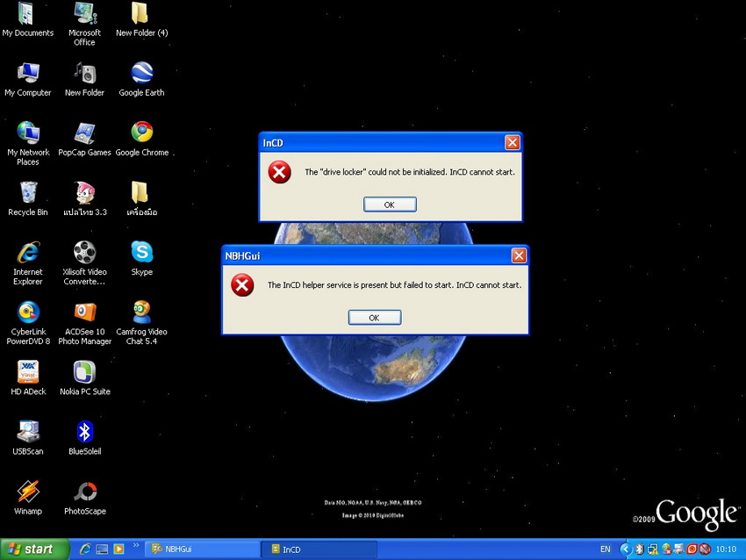This screenshot has height=560, width=746.
Task: Click the drive locker error message text
Action: tap(410, 172)
